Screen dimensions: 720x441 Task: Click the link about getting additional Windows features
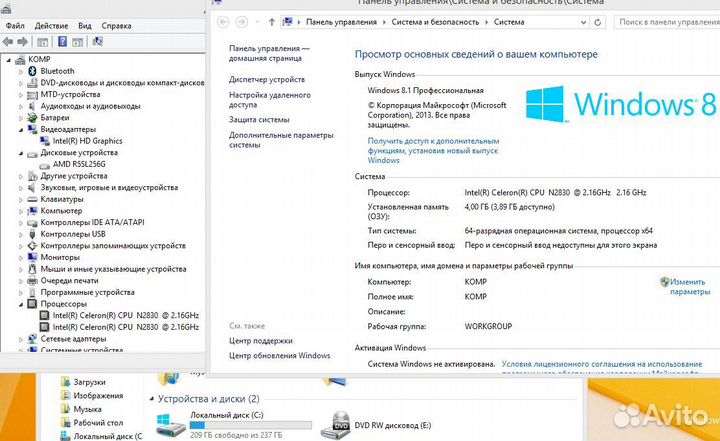433,151
